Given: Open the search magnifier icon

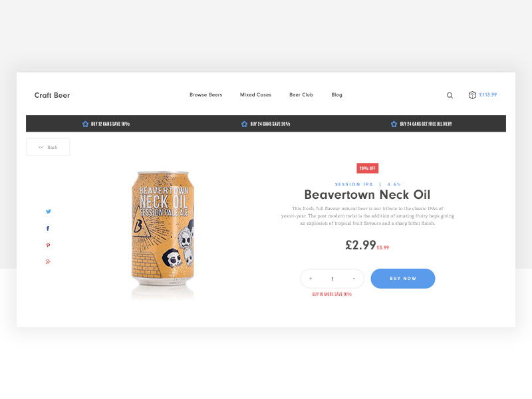Looking at the screenshot, I should [450, 95].
